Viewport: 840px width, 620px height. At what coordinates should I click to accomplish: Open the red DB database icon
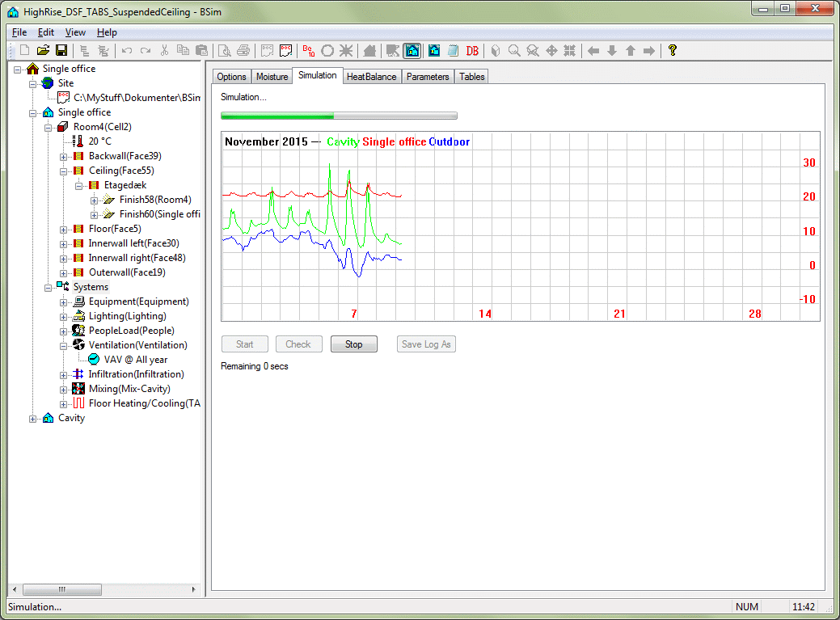[472, 50]
